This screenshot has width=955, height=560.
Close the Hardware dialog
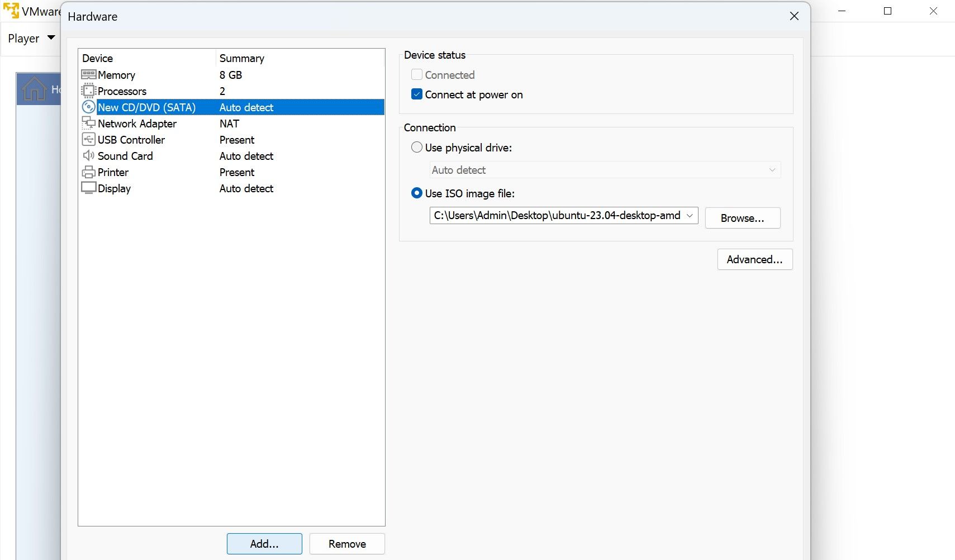point(794,16)
